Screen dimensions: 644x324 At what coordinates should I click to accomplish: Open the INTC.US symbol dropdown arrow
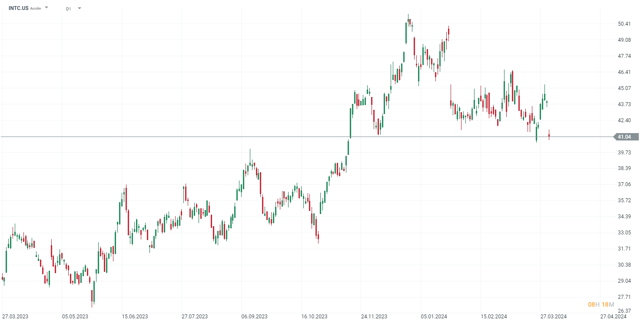click(46, 8)
